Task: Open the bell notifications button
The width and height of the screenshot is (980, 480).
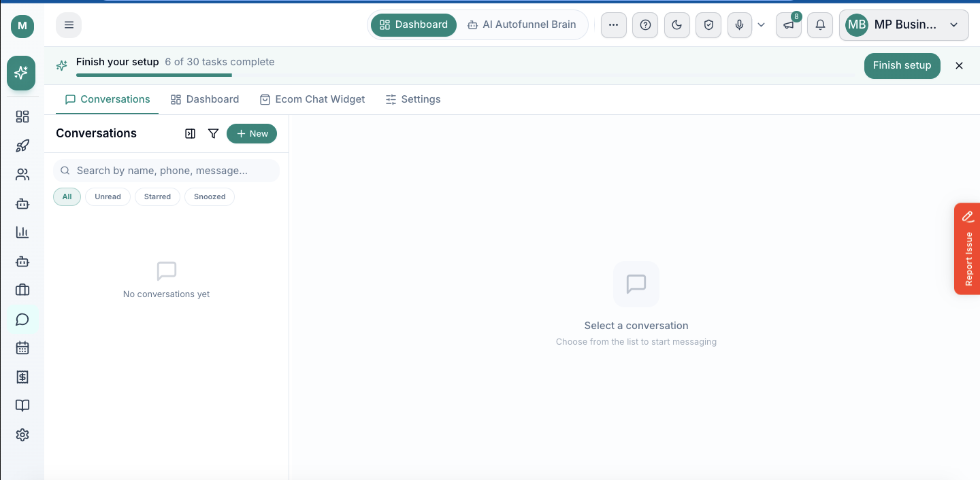Action: 820,25
